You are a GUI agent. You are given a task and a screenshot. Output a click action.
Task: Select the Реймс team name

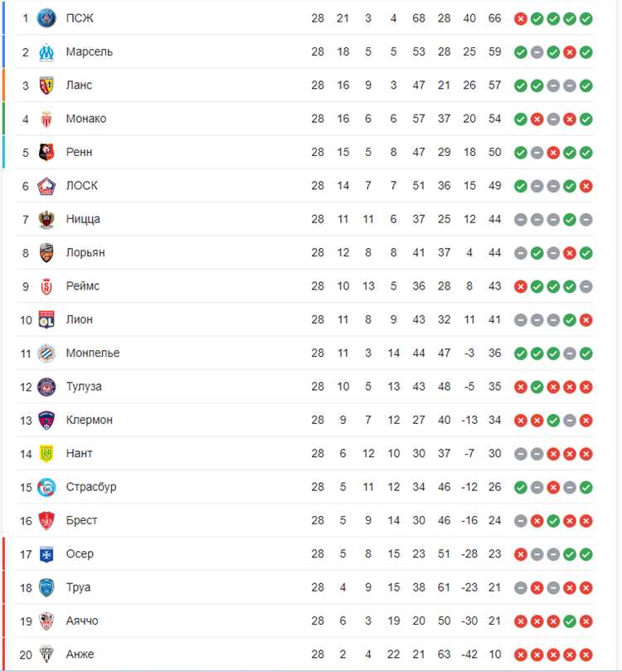click(82, 286)
